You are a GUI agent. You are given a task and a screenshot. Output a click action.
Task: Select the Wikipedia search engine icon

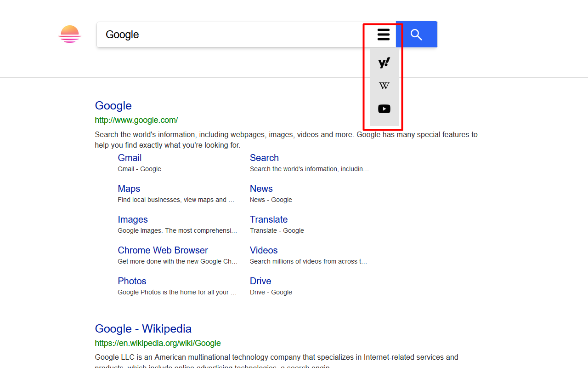point(384,86)
